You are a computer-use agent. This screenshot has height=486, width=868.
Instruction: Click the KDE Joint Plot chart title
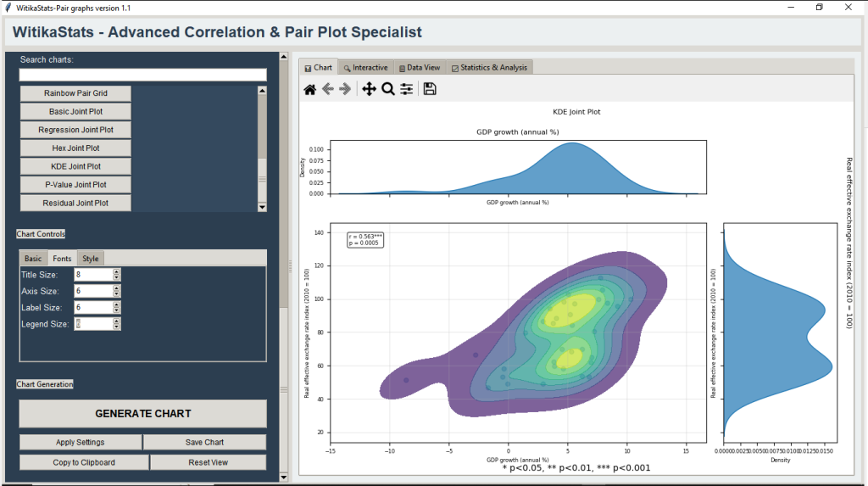(576, 112)
